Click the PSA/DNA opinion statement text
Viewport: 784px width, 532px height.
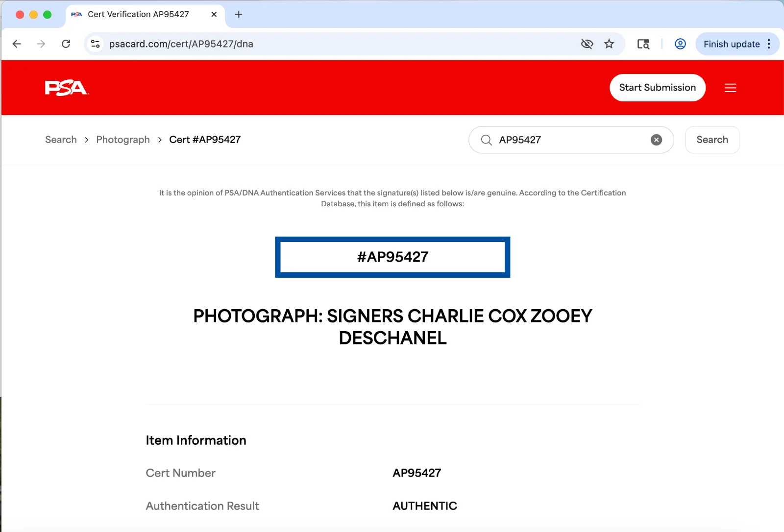392,198
